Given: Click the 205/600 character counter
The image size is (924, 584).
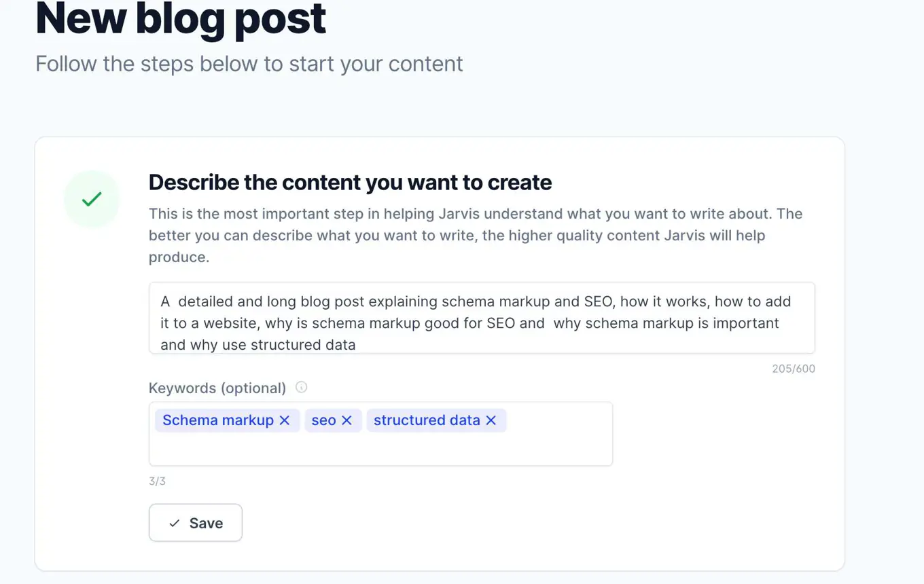Looking at the screenshot, I should point(793,369).
